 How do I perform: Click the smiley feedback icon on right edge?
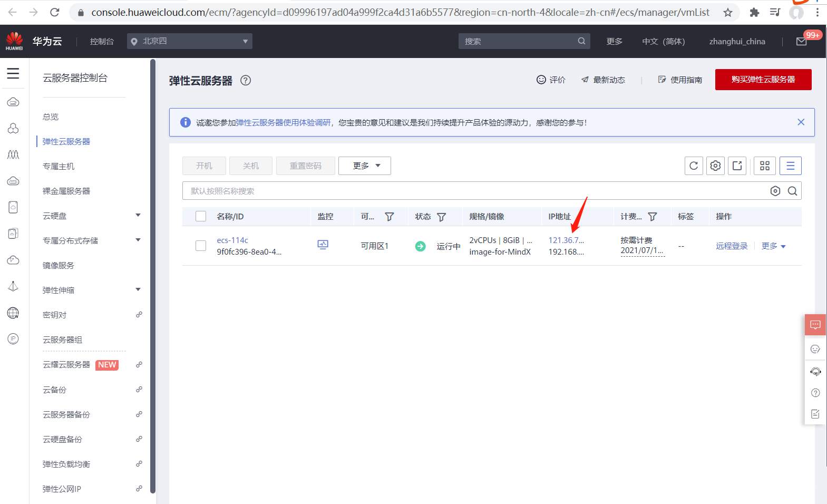pos(815,349)
